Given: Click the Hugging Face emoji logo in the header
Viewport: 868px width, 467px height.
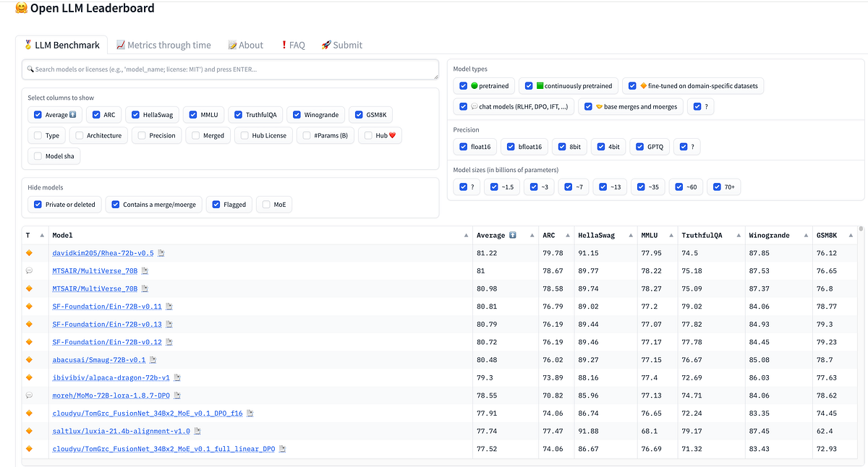Looking at the screenshot, I should 21,9.
